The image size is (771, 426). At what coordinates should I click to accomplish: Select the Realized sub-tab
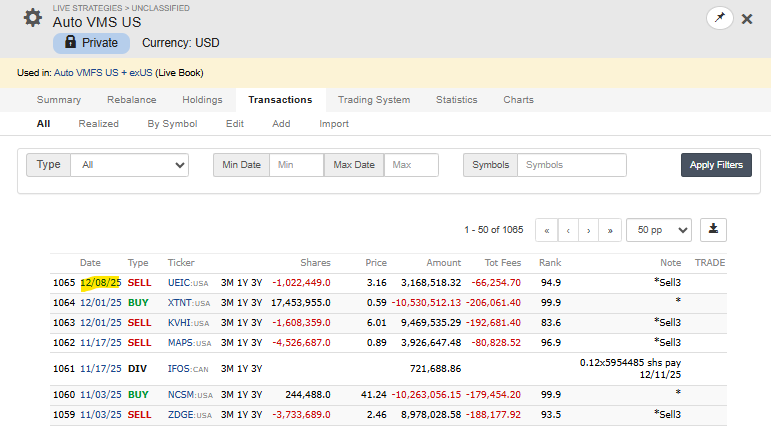[98, 124]
